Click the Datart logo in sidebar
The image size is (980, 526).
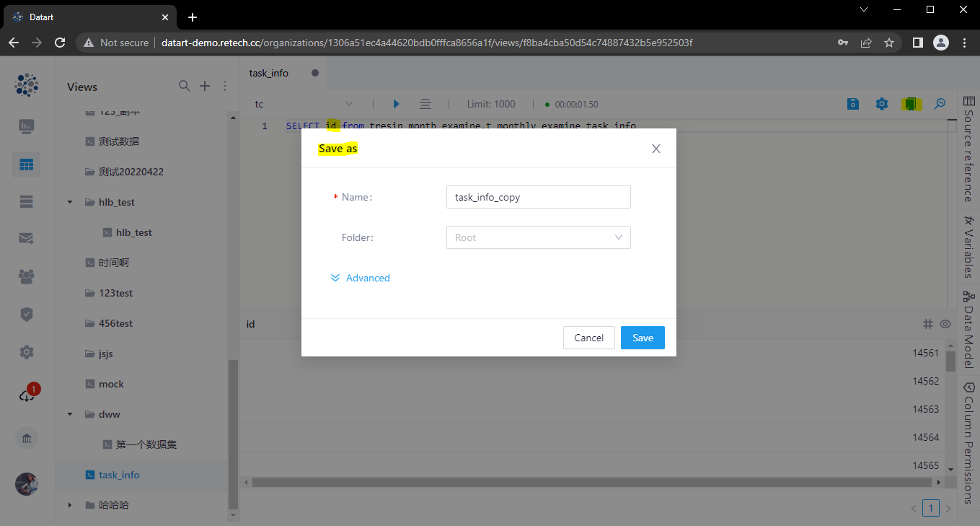(27, 85)
